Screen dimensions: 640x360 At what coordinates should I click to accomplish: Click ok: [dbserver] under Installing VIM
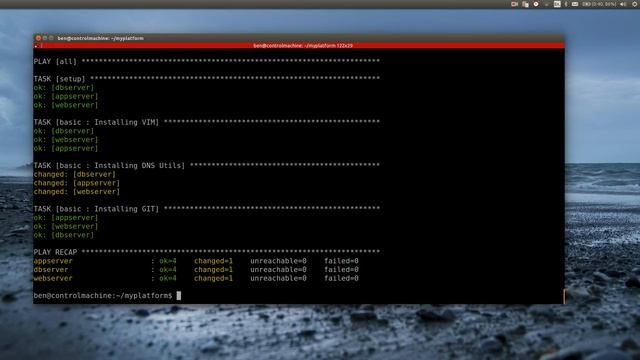(64, 131)
